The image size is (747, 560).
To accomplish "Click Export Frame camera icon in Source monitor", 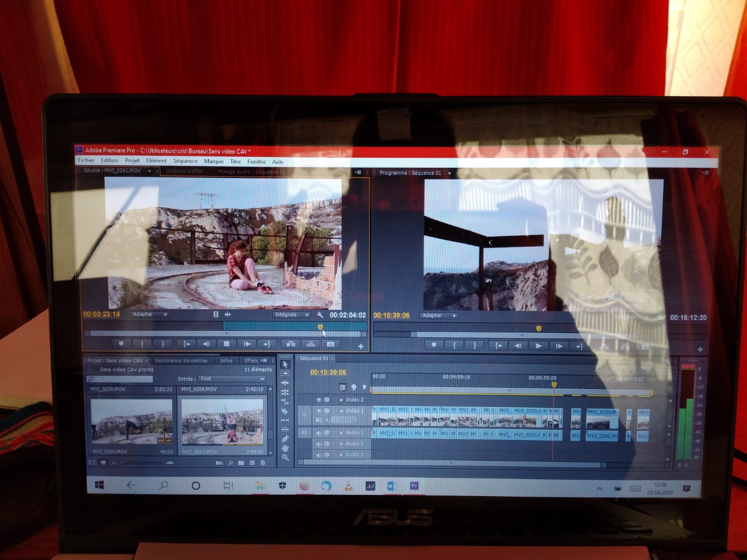I will pos(331,344).
